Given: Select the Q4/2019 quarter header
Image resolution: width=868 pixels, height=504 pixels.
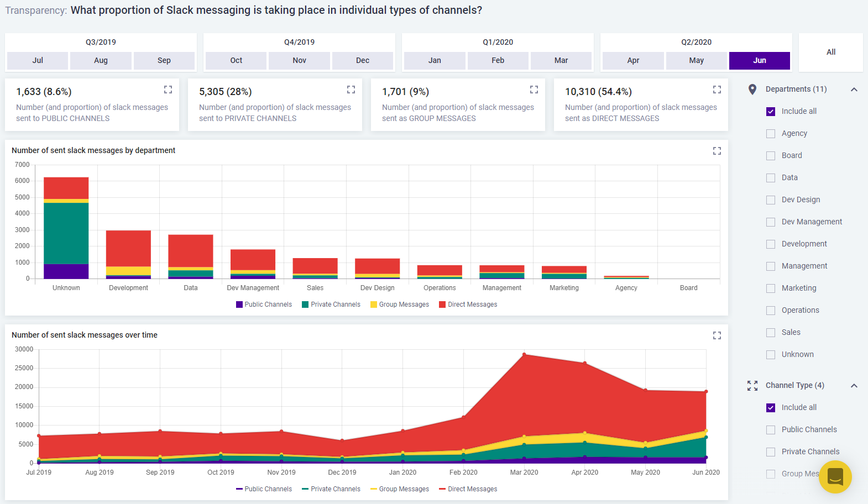Looking at the screenshot, I should point(299,42).
